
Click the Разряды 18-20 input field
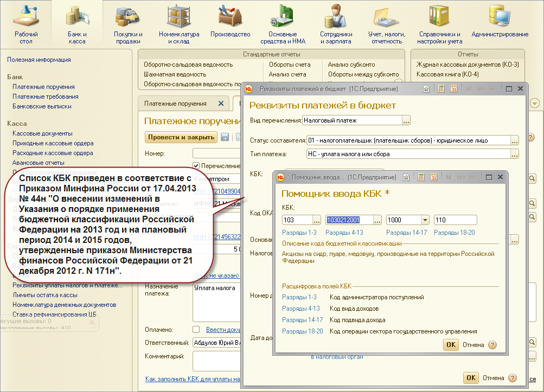pyautogui.click(x=455, y=220)
